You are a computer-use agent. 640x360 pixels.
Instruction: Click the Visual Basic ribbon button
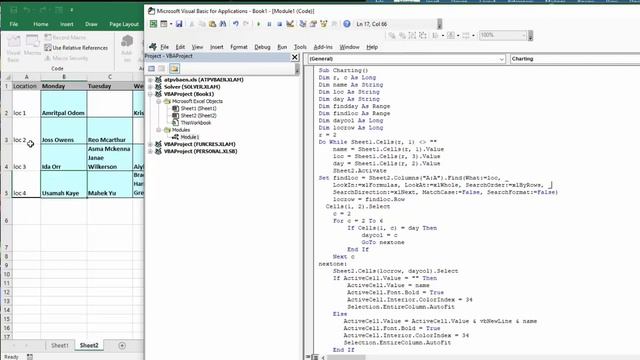coord(13,49)
